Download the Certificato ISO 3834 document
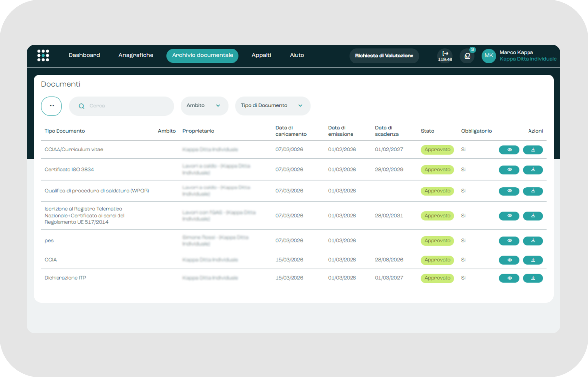This screenshot has height=377, width=588. tap(533, 170)
